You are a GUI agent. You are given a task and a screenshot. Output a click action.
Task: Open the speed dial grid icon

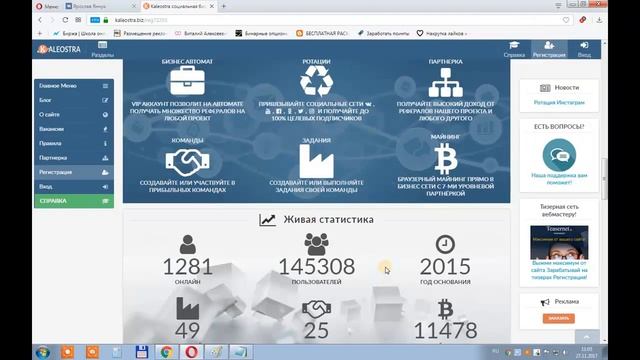(x=78, y=20)
